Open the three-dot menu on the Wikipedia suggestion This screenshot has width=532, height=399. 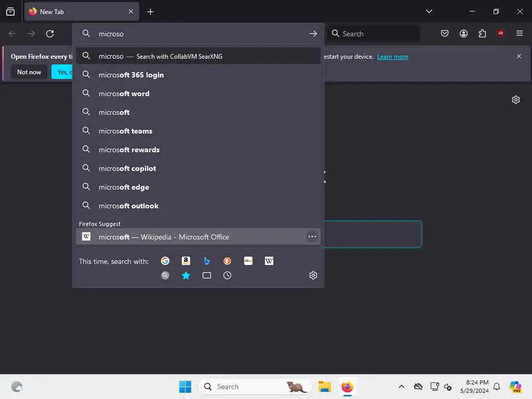312,236
